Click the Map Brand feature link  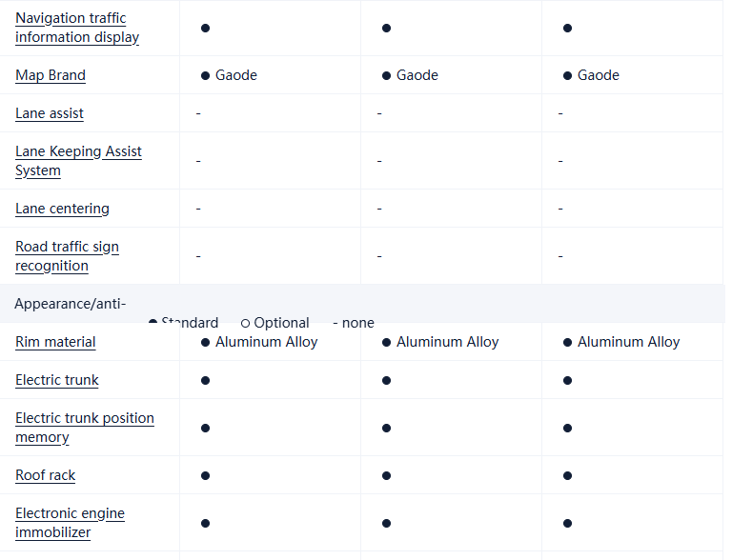tap(51, 75)
